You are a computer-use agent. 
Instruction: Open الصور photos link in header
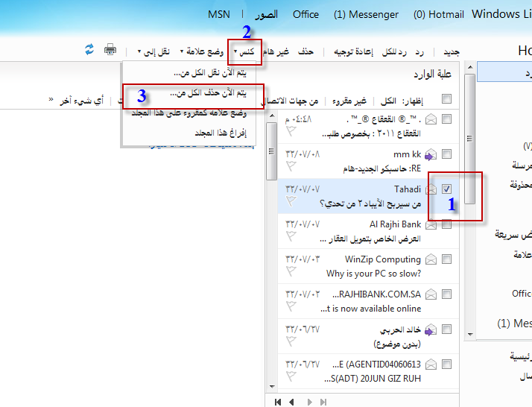[266, 15]
